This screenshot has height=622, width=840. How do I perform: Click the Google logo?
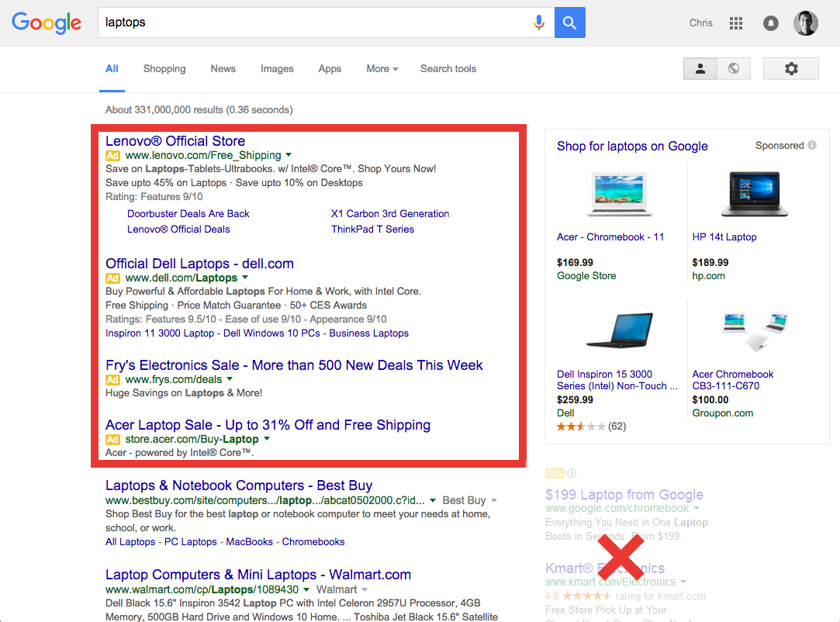pos(47,23)
